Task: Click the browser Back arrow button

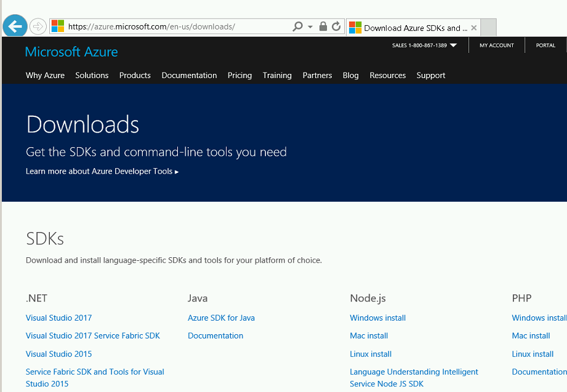Action: pyautogui.click(x=15, y=26)
